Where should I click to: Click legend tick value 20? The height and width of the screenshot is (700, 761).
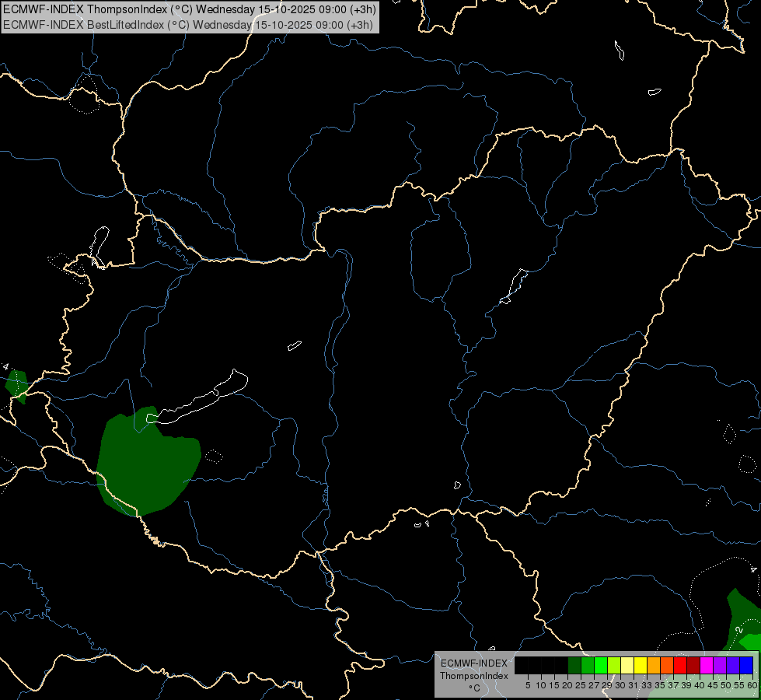click(x=567, y=685)
